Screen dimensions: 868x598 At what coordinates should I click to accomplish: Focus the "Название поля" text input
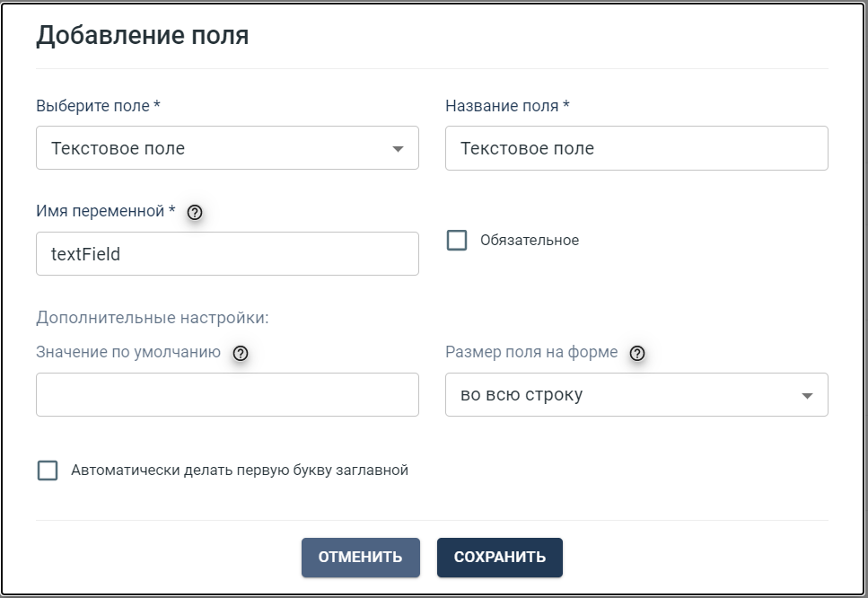pos(636,148)
